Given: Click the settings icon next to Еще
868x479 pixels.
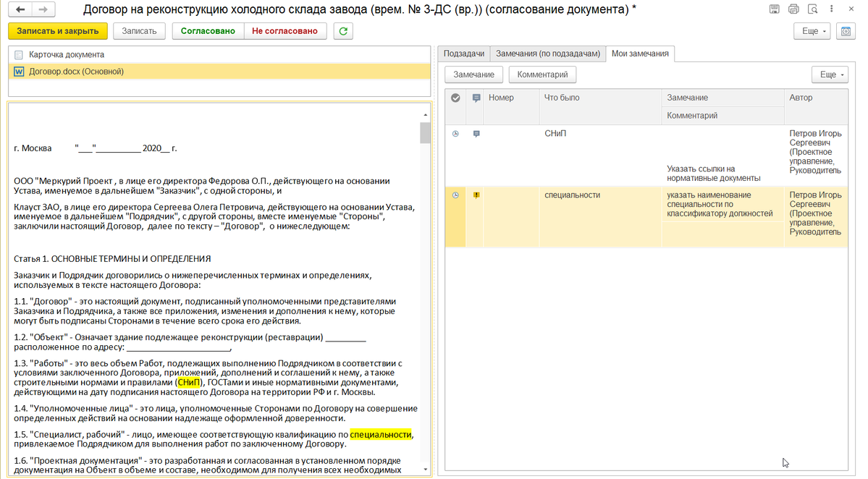Looking at the screenshot, I should tap(846, 31).
